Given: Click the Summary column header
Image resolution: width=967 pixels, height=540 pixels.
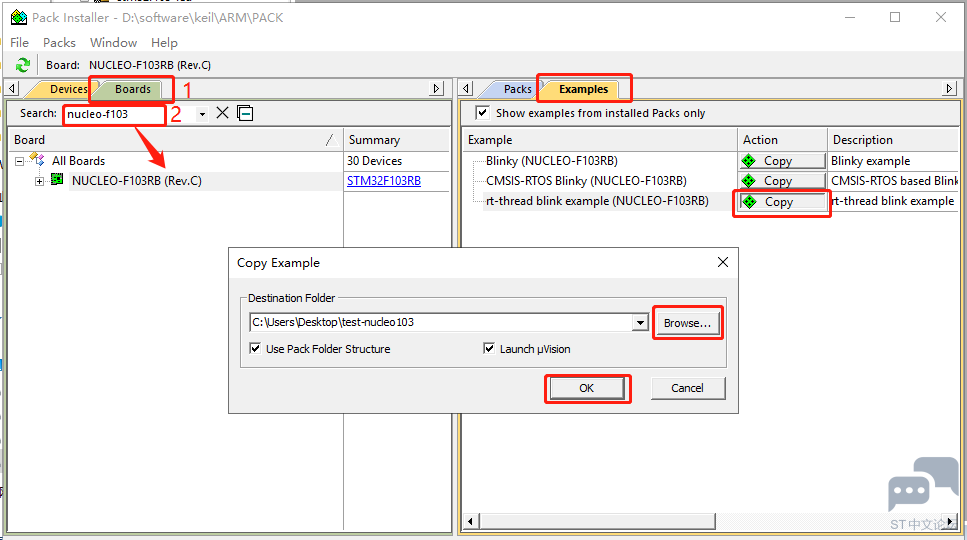Looking at the screenshot, I should coord(397,140).
